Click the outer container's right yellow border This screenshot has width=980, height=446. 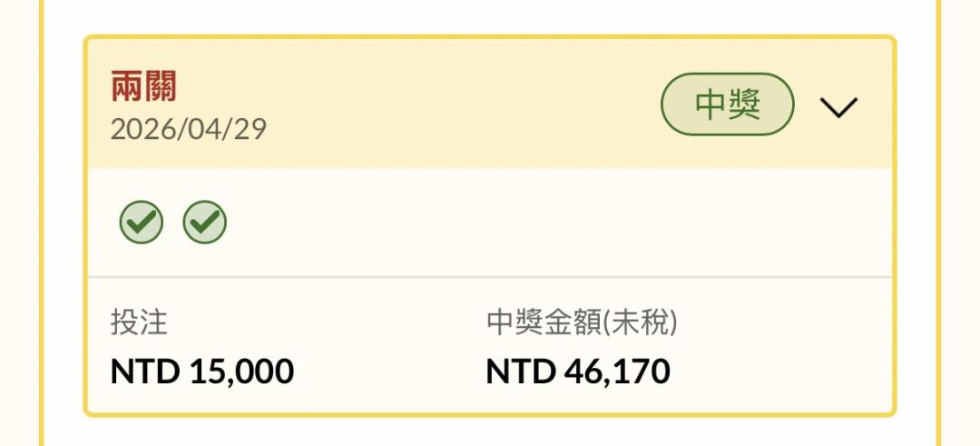pos(940,227)
